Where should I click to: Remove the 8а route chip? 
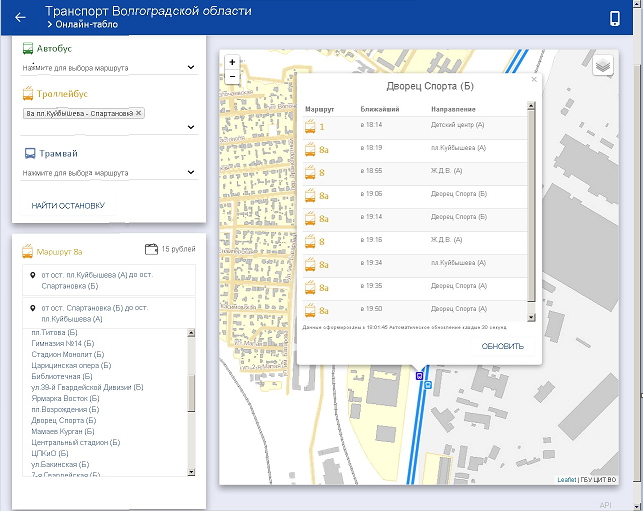(139, 113)
